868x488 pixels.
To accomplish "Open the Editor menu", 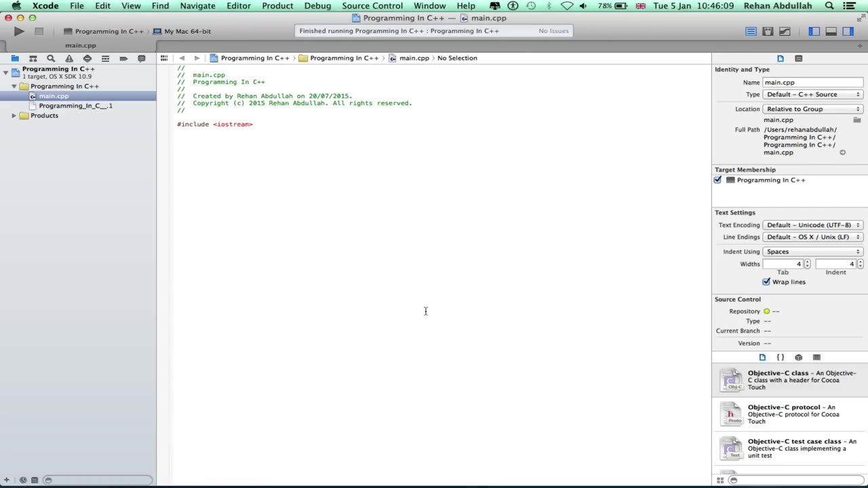I will coord(239,5).
